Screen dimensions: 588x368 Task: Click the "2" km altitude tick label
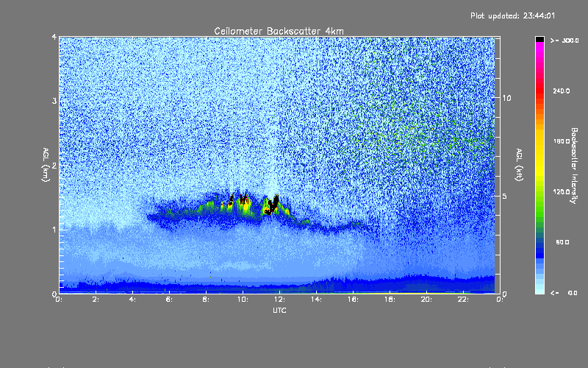click(x=54, y=165)
